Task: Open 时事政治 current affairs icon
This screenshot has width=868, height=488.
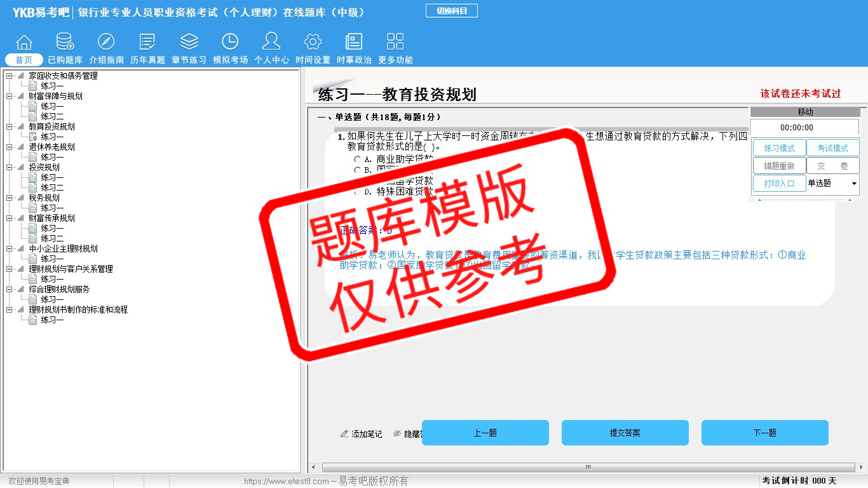Action: [x=354, y=43]
